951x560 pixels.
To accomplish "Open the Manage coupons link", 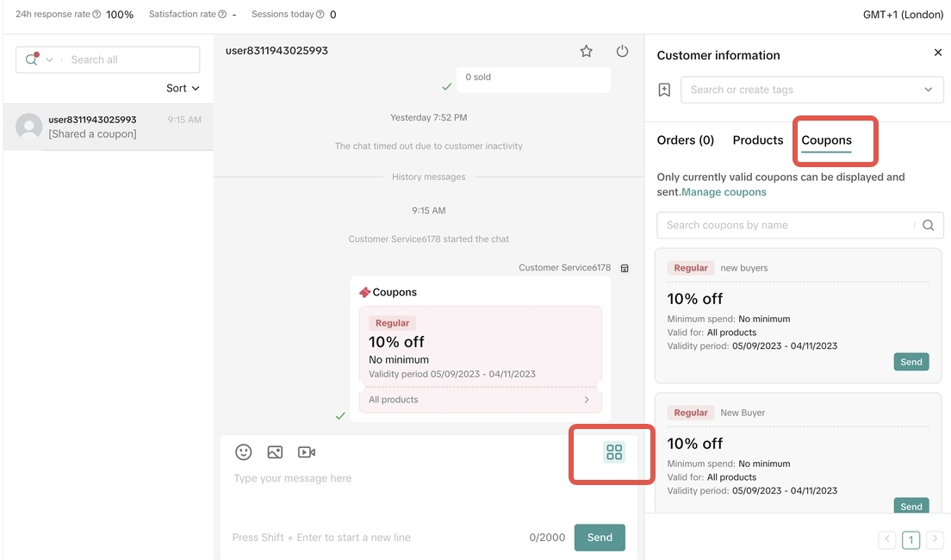I will click(x=724, y=192).
